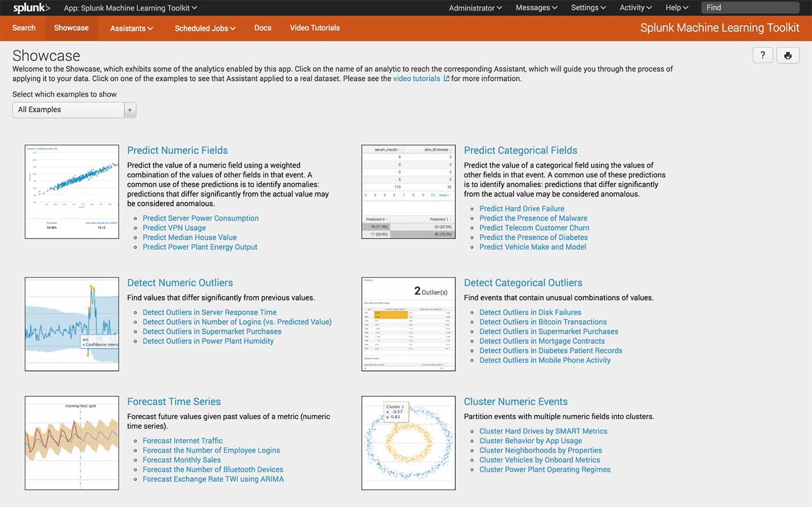812x507 pixels.
Task: Click the Splunk Machine Learning Toolkit title
Action: point(720,28)
